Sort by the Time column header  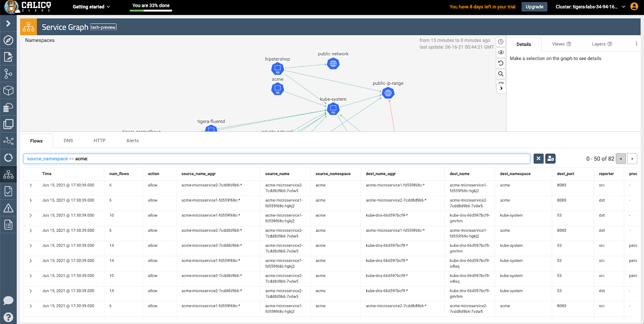[47, 174]
